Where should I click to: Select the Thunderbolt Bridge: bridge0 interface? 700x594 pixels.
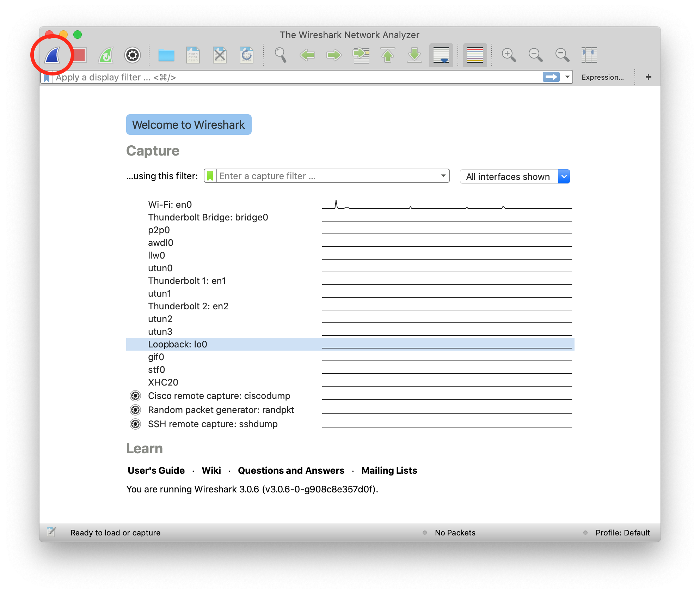tap(208, 217)
